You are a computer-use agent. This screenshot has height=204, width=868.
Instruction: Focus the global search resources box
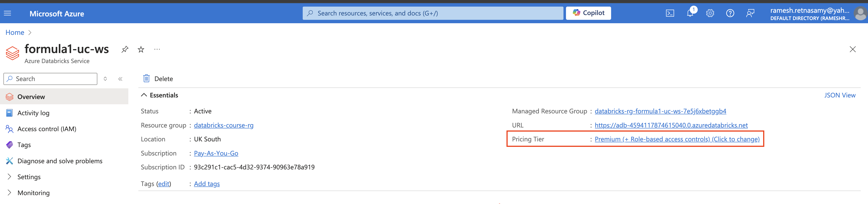click(433, 13)
